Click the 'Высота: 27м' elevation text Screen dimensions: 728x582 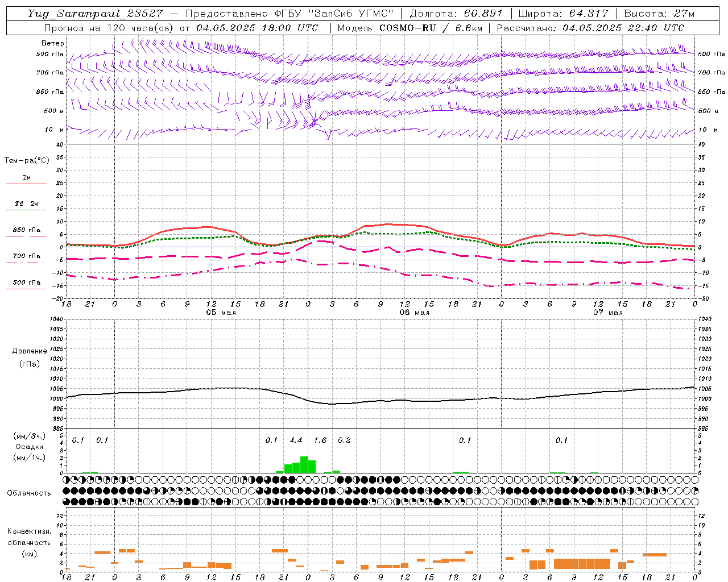click(659, 14)
